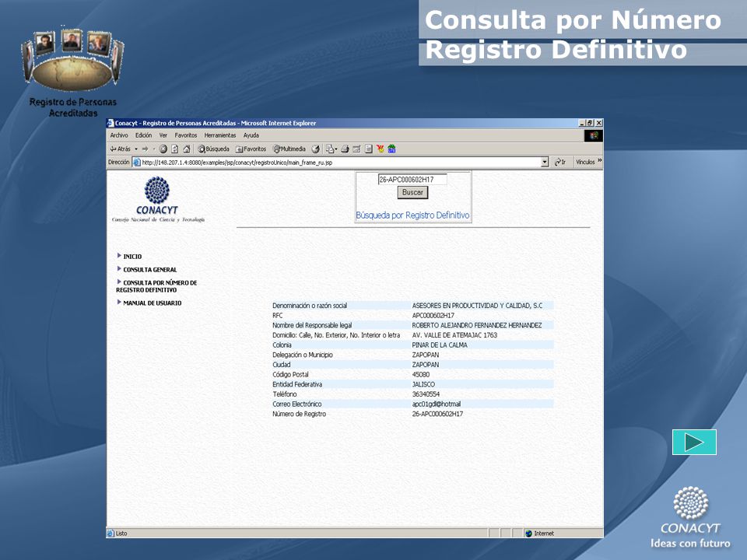Click the Registro de Personas Acreditadas logo
747x560 pixels.
[72, 72]
